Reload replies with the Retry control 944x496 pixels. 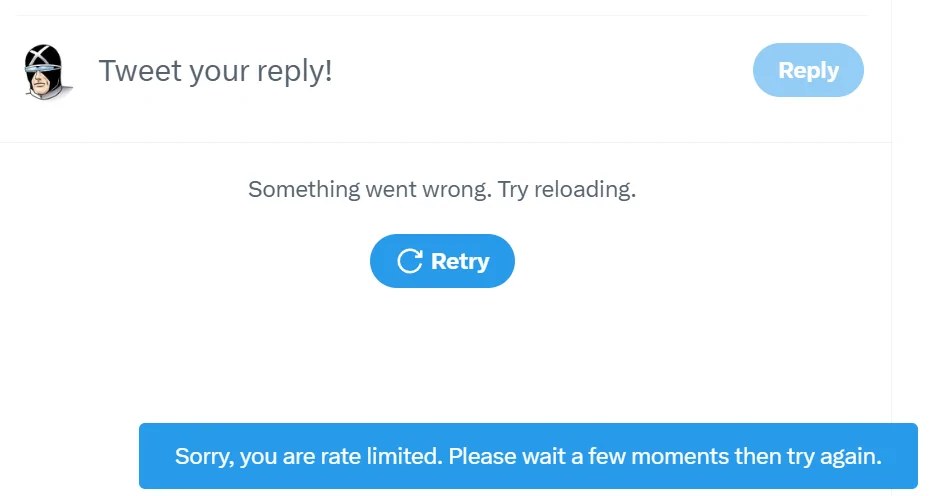click(x=442, y=261)
